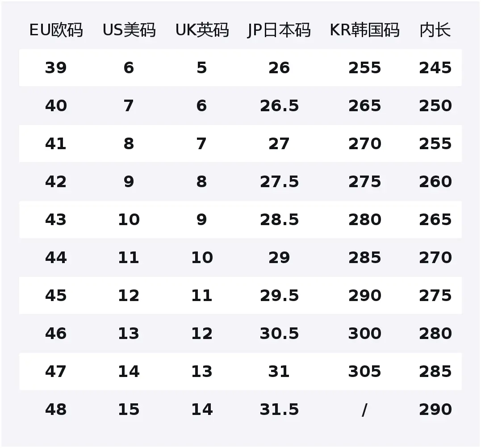Click JP size 31.5 cell
Image resolution: width=481 pixels, height=448 pixels.
[x=279, y=410]
